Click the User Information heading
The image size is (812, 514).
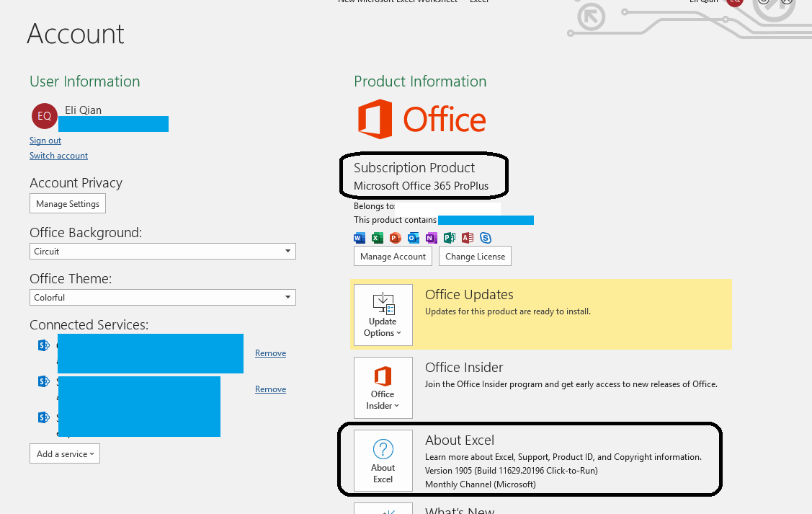[x=85, y=81]
